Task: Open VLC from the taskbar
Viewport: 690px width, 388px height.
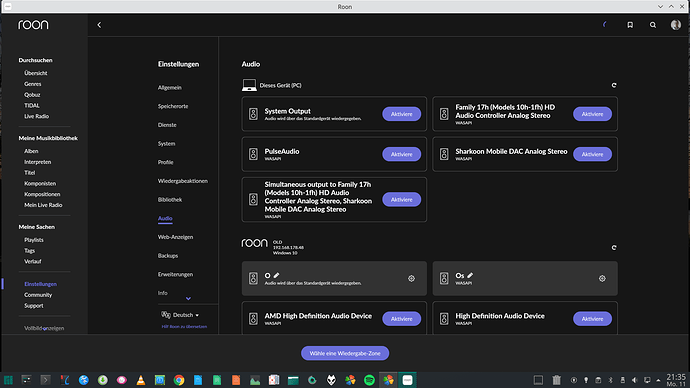Action: point(141,380)
